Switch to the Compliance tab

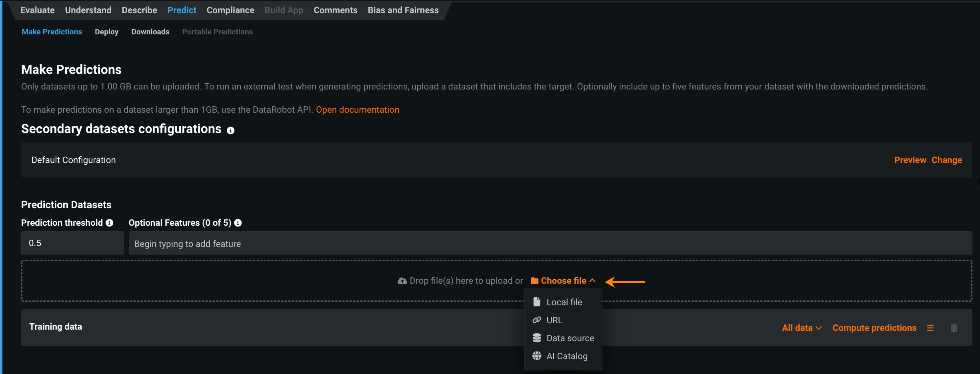pyautogui.click(x=230, y=10)
